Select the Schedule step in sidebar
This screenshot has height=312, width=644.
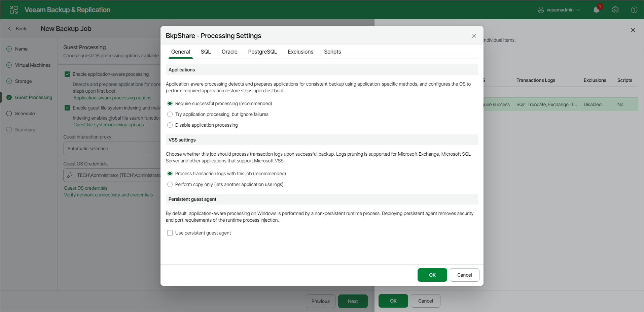coord(24,114)
